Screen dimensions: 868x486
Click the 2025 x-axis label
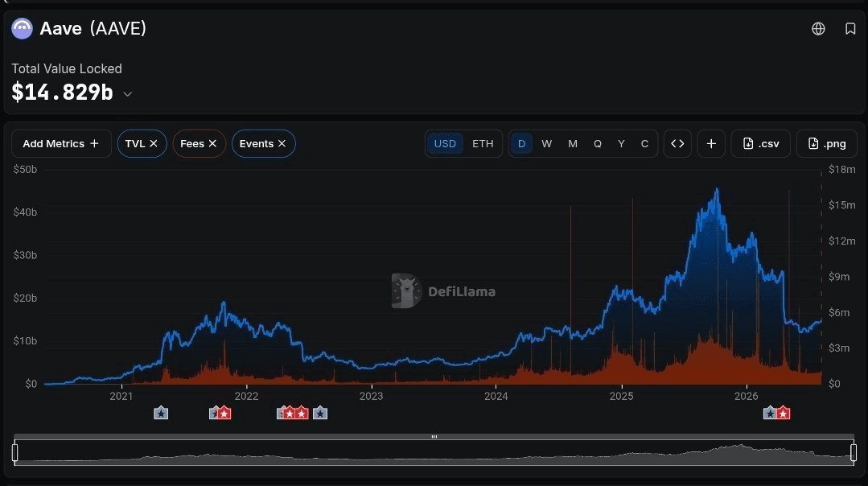point(621,397)
